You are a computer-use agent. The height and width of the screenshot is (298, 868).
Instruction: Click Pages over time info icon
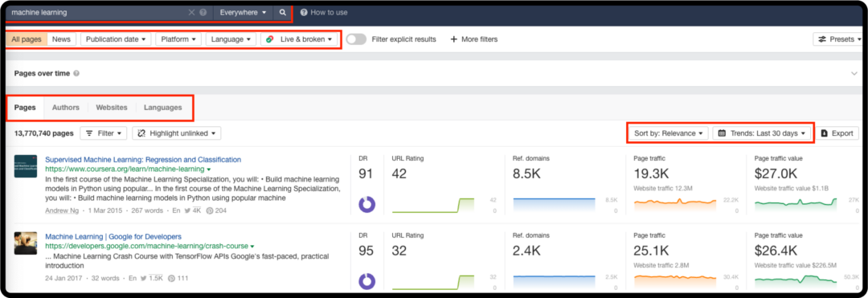pyautogui.click(x=76, y=73)
